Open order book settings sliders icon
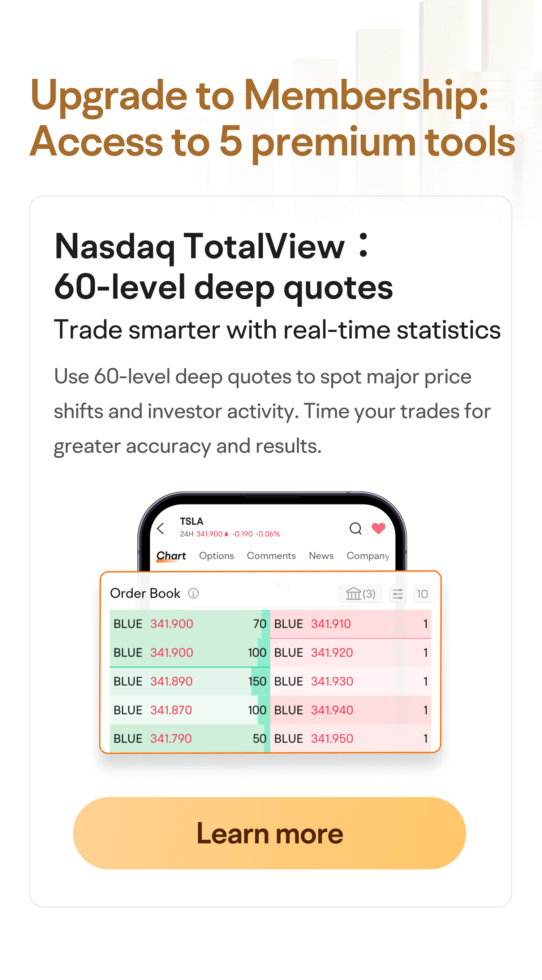This screenshot has height=980, width=542. (398, 594)
